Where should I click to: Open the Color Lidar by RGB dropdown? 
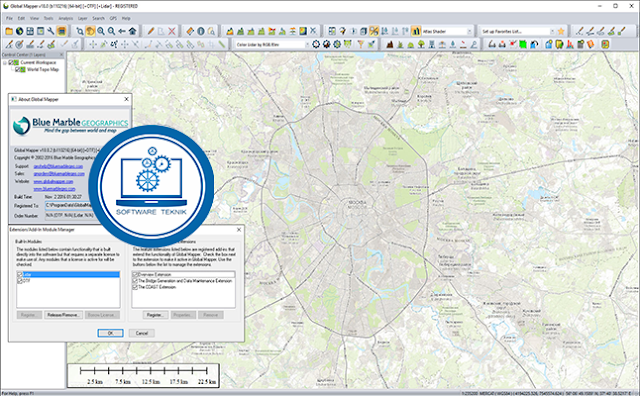307,44
